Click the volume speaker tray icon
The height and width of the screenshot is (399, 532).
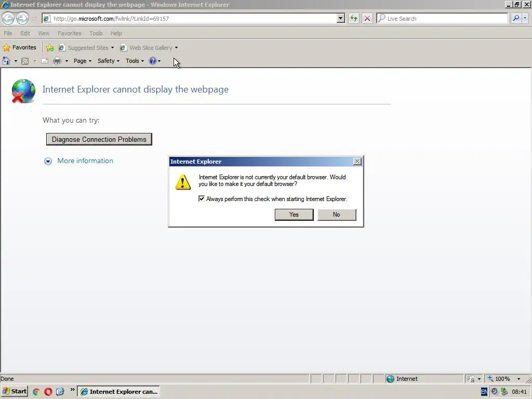point(495,392)
